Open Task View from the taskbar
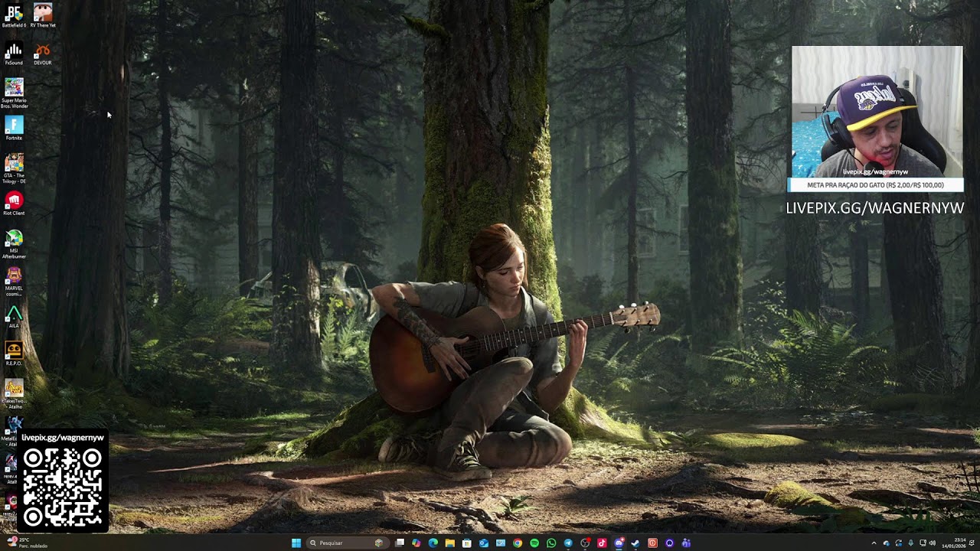This screenshot has height=551, width=980. point(400,543)
